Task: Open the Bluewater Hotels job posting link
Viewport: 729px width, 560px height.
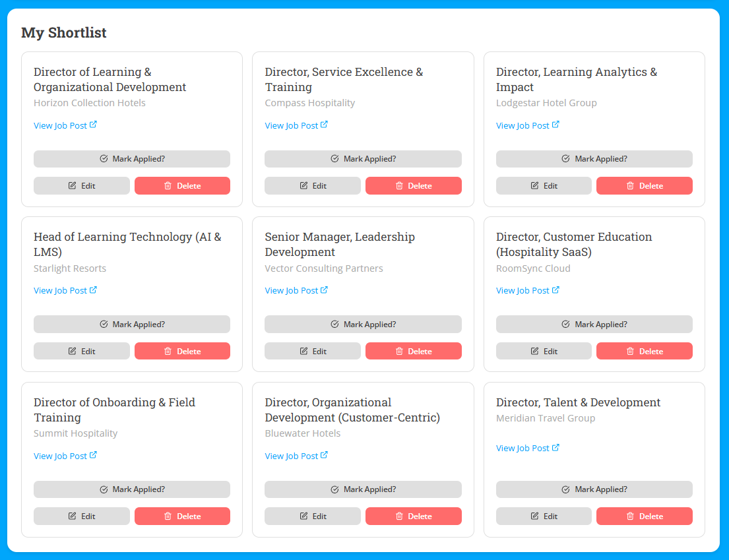Action: (294, 455)
